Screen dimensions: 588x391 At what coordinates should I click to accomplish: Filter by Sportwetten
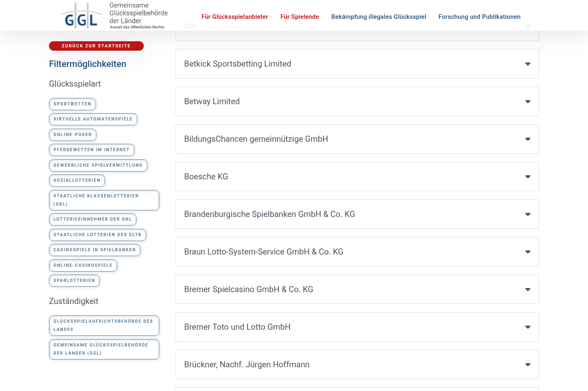point(72,104)
